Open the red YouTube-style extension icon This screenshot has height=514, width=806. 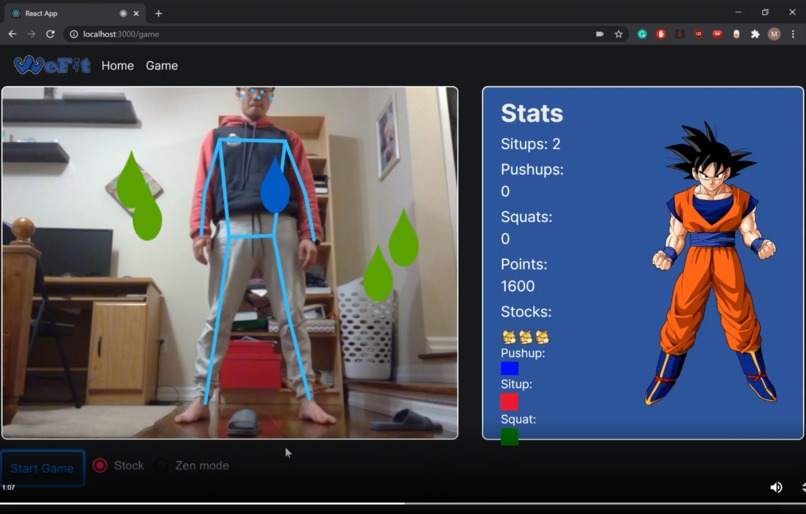pos(717,34)
